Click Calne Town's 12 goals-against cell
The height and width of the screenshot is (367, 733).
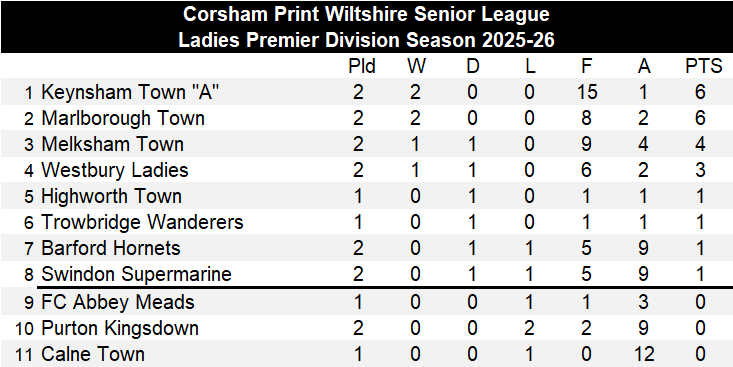pos(643,354)
